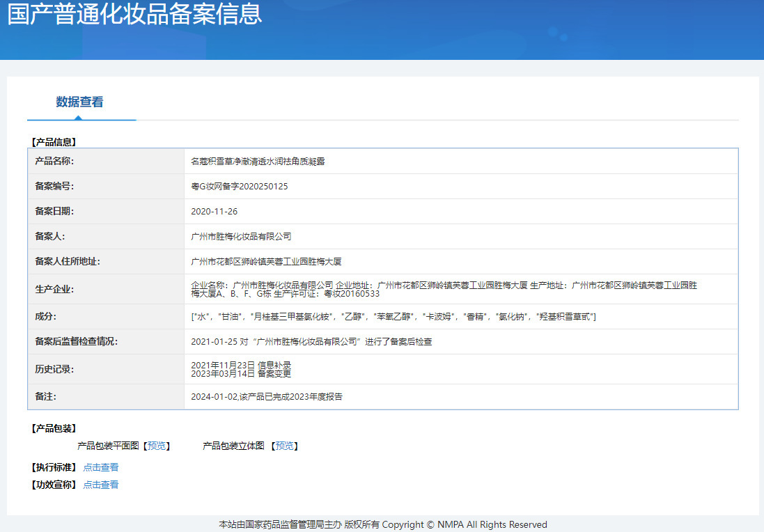Select the 生产企业 details text

pos(444,290)
